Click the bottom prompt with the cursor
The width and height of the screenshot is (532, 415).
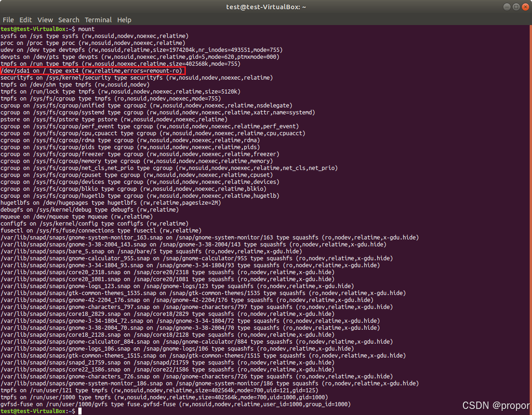point(41,411)
